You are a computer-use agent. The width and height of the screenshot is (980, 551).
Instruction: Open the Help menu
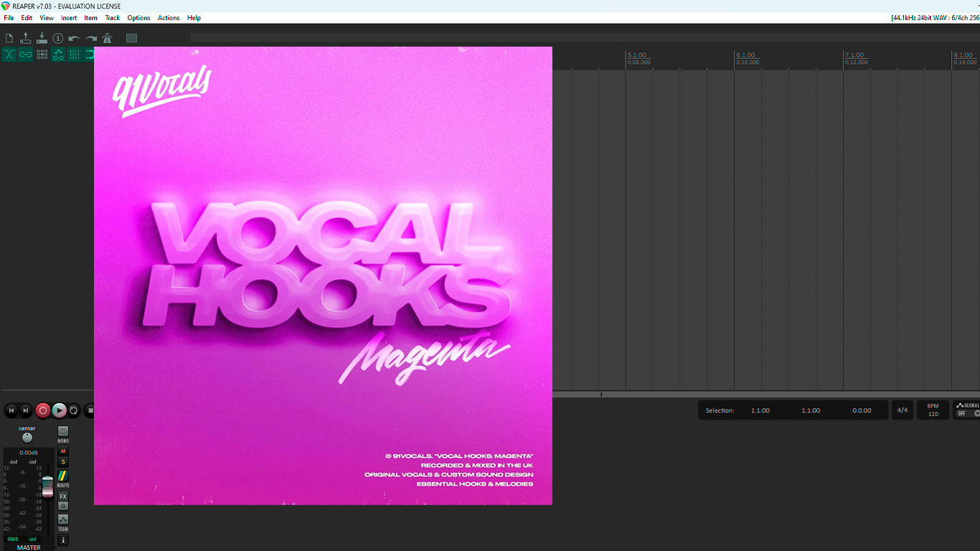(194, 18)
